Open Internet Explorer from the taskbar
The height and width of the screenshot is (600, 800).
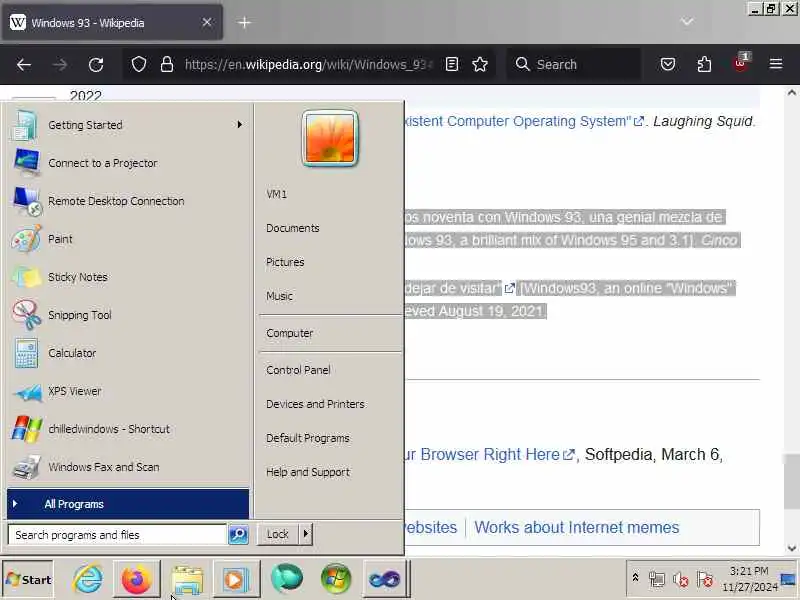tap(88, 579)
